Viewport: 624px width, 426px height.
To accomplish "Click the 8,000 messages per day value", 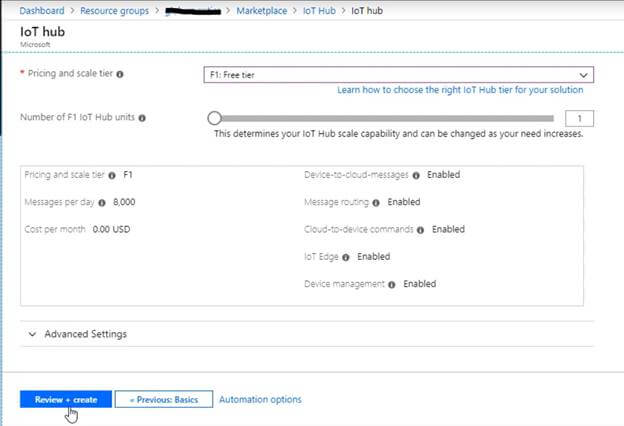I will pos(124,202).
